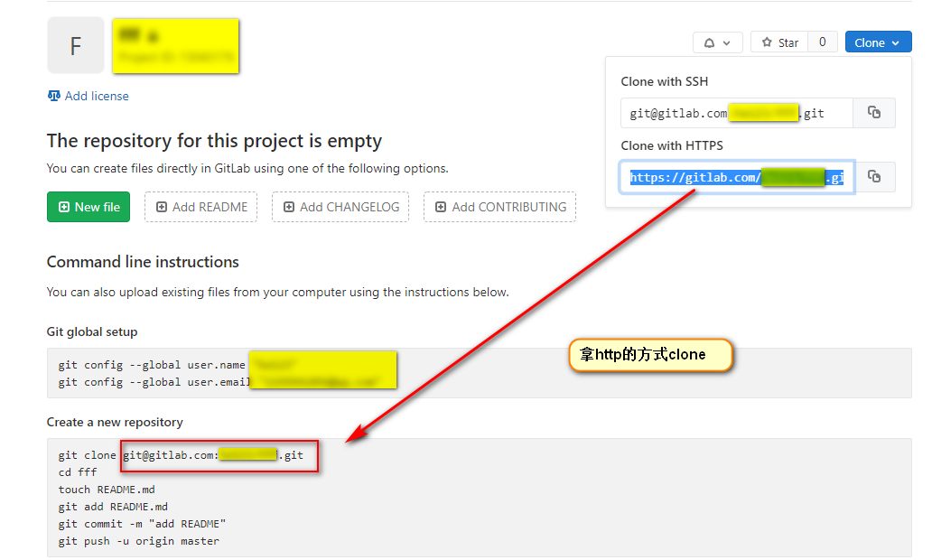
Task: Click the 'Clone with HTTPS' label
Action: 672,145
